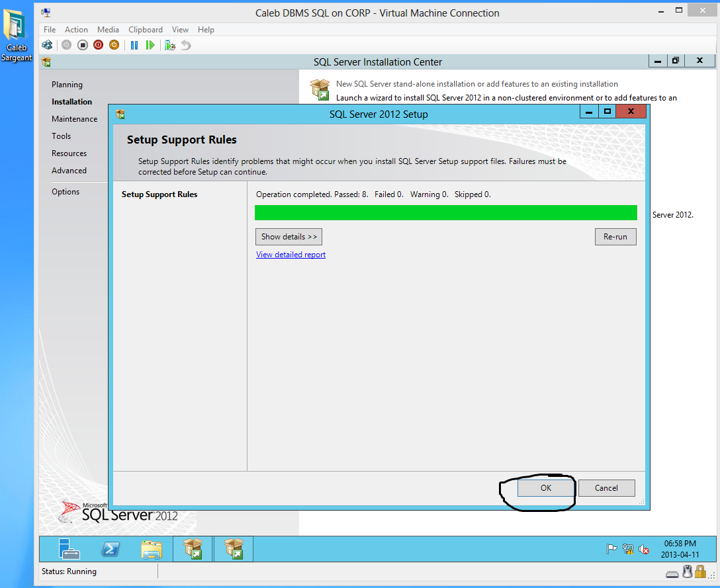Select the Installation section
This screenshot has height=588, width=720.
[x=71, y=101]
